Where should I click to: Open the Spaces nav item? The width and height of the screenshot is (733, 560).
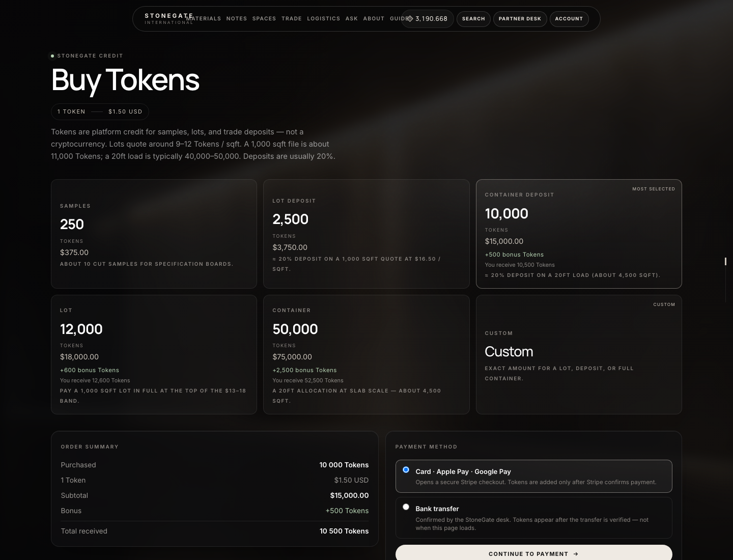(264, 19)
